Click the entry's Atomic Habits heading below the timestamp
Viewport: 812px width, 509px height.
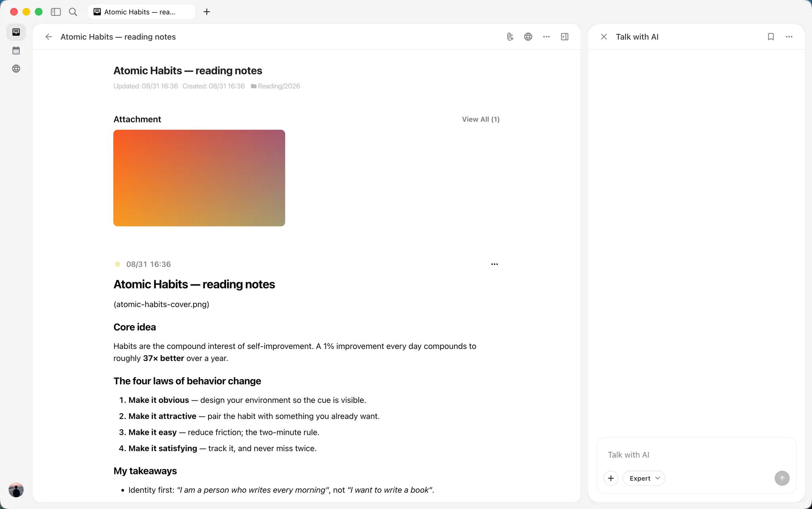194,284
